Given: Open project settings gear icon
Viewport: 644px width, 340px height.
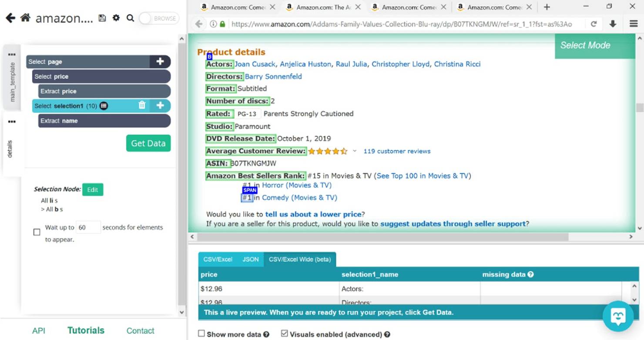Looking at the screenshot, I should coord(116,18).
